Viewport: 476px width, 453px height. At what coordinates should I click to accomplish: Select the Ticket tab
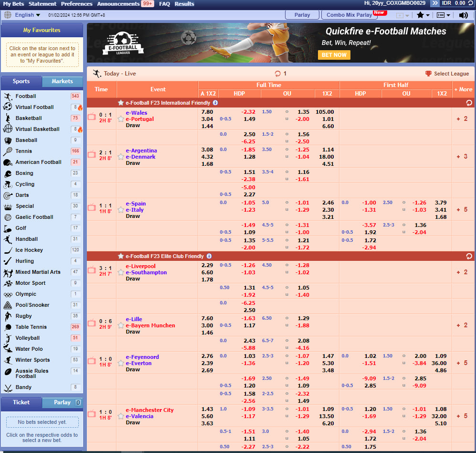(x=21, y=402)
